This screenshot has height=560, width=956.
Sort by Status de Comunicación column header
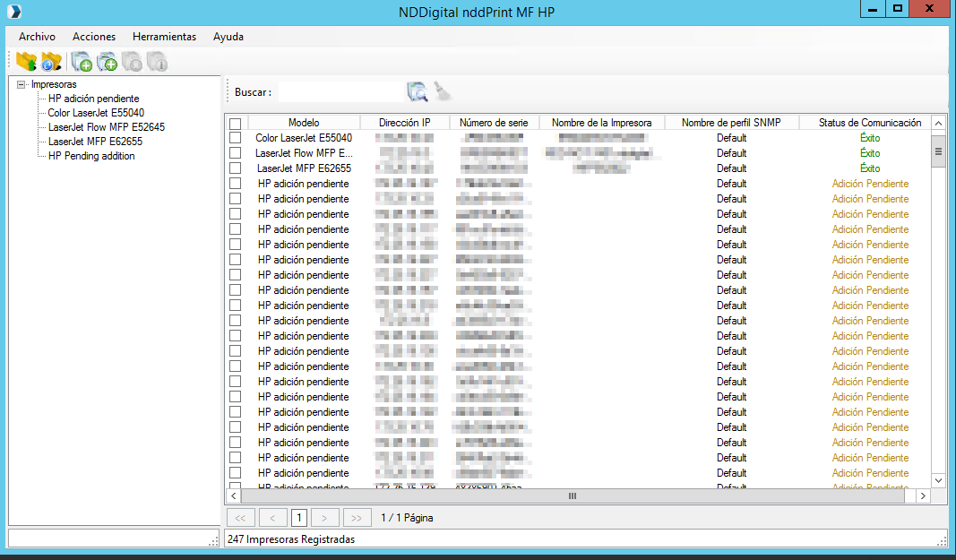click(x=869, y=123)
